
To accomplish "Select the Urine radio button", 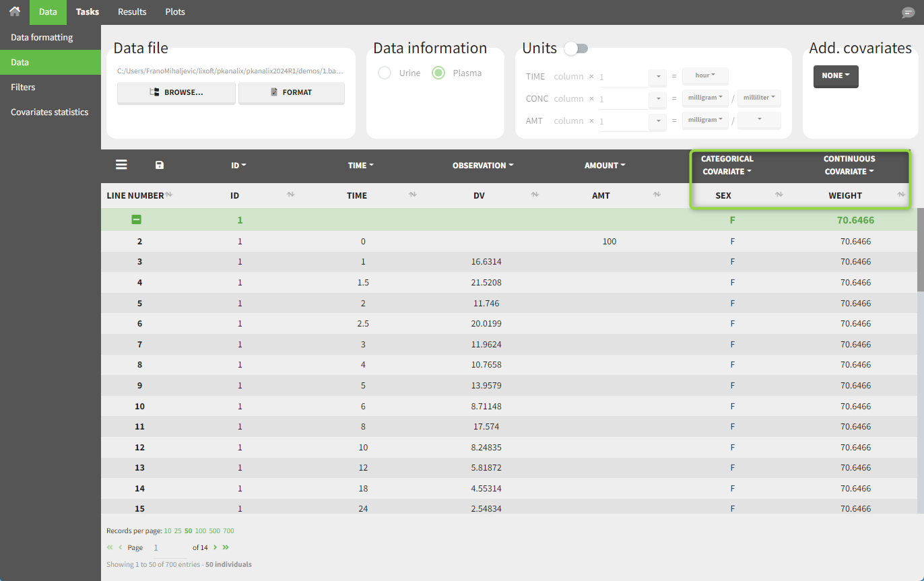I will click(385, 73).
